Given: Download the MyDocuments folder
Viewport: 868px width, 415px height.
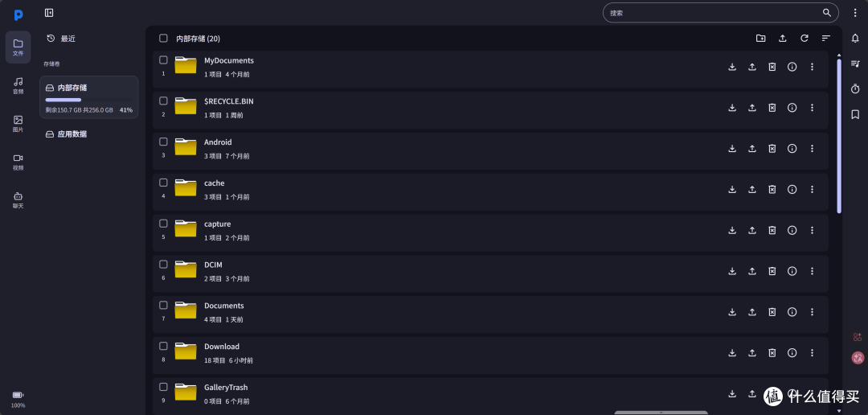Looking at the screenshot, I should [732, 67].
